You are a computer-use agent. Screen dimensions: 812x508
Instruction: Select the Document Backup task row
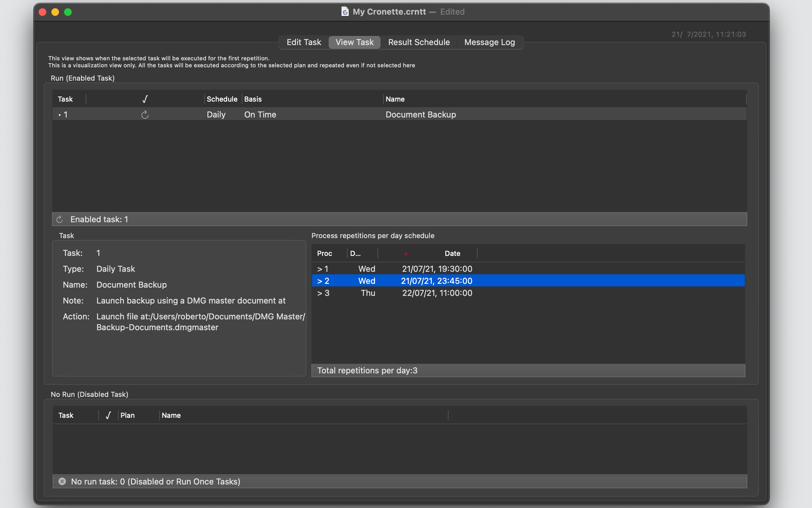coord(399,115)
